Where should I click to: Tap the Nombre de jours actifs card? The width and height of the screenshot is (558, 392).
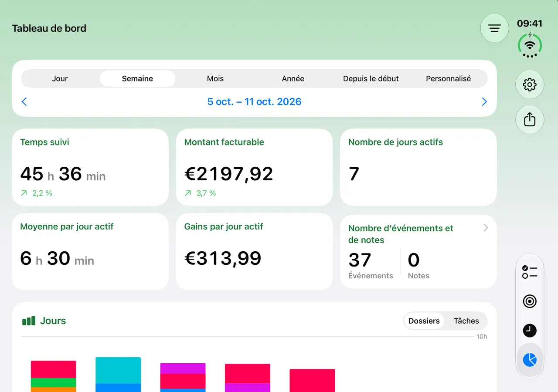418,167
